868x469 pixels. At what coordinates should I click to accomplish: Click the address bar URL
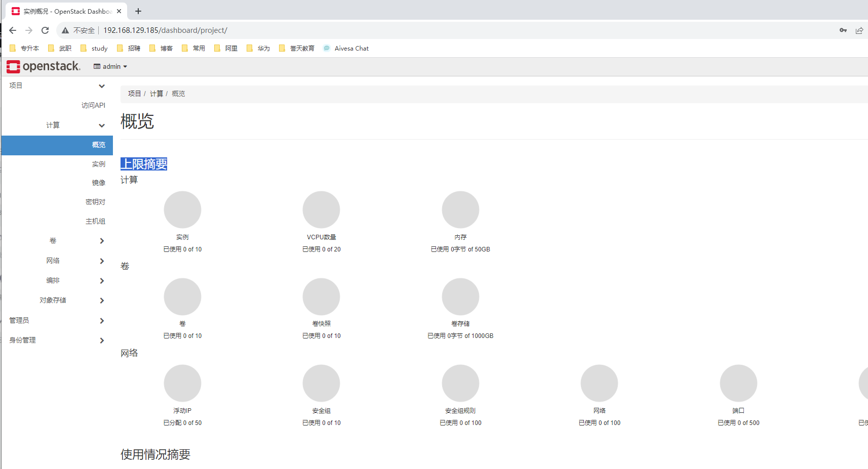pyautogui.click(x=165, y=30)
